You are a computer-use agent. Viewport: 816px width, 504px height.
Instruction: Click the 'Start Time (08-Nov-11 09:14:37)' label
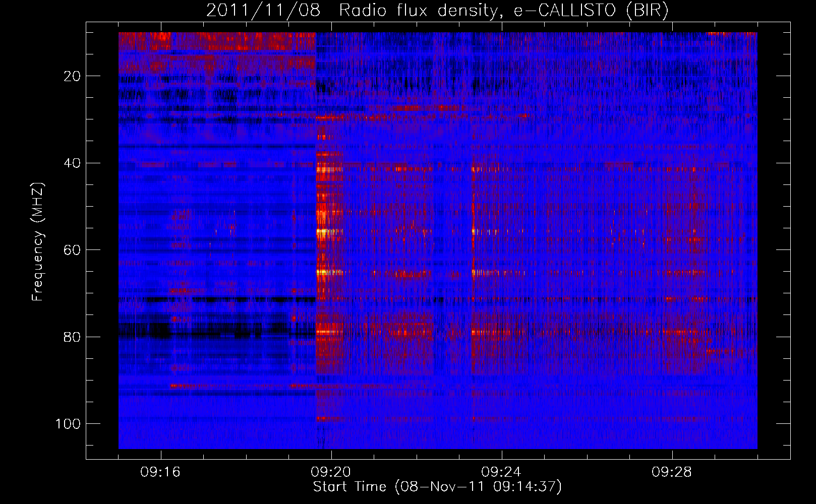[437, 487]
